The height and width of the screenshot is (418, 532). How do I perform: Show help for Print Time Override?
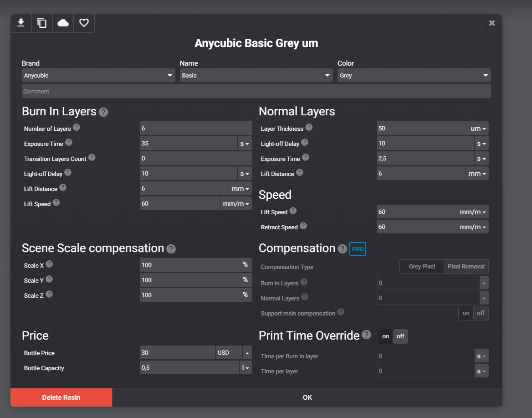(x=366, y=335)
